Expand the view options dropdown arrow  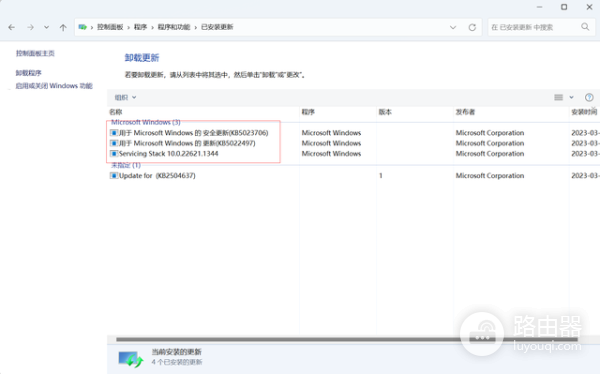(571, 98)
